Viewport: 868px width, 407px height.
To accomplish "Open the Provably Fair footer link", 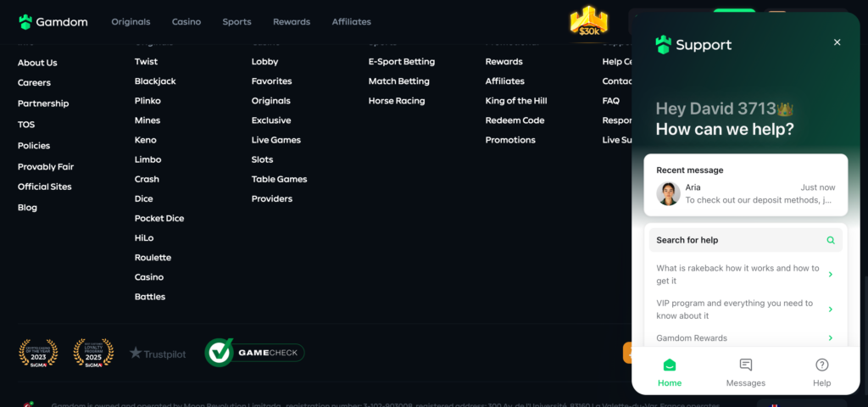I will pyautogui.click(x=46, y=167).
